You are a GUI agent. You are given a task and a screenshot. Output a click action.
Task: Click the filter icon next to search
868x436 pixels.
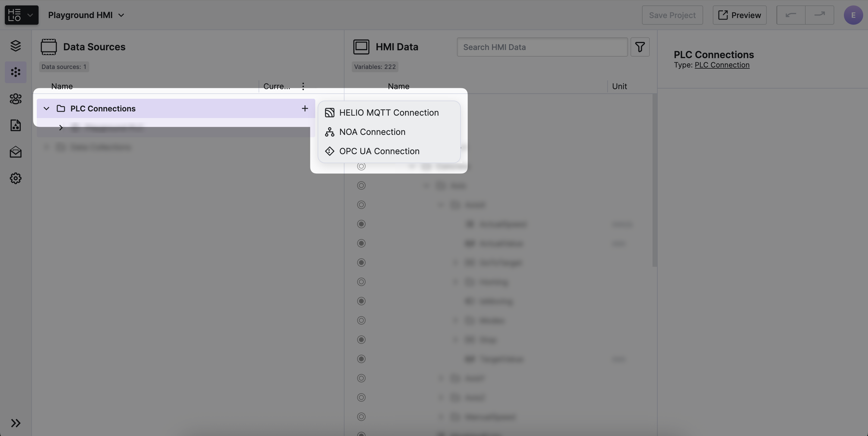click(640, 47)
